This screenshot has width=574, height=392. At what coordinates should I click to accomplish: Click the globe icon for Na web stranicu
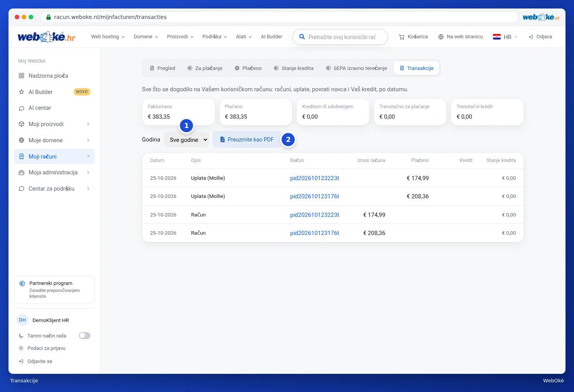(441, 37)
